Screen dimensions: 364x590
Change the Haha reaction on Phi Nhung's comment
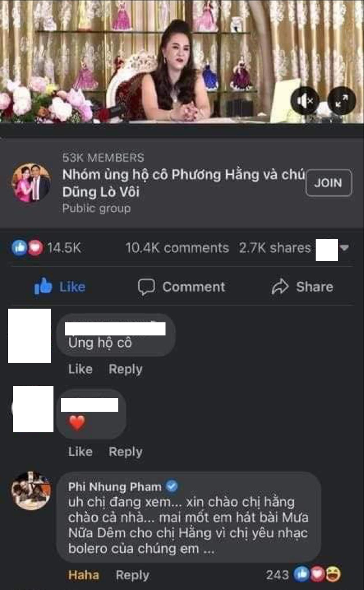tap(84, 575)
